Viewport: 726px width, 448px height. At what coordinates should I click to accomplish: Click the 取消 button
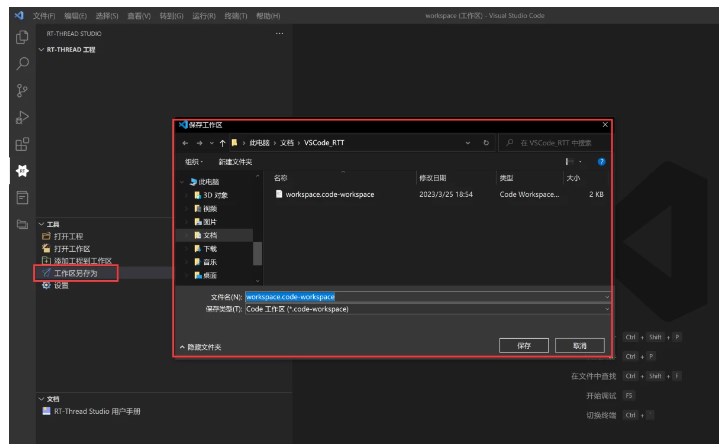tap(580, 345)
